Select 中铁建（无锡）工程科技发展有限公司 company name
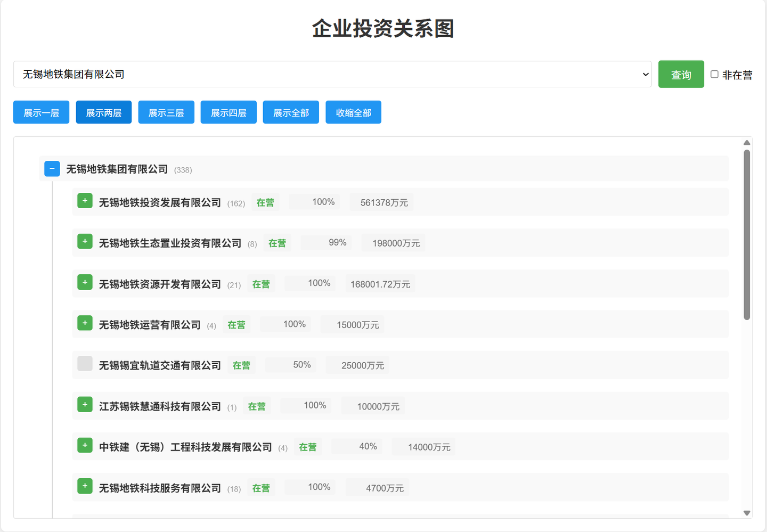This screenshot has width=767, height=532. point(185,447)
